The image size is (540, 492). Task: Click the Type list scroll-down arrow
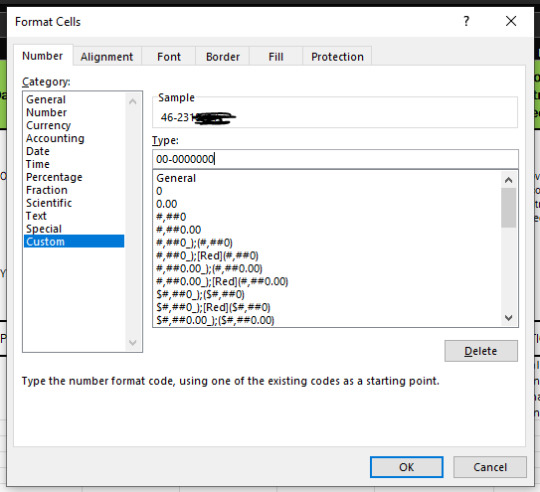(509, 318)
